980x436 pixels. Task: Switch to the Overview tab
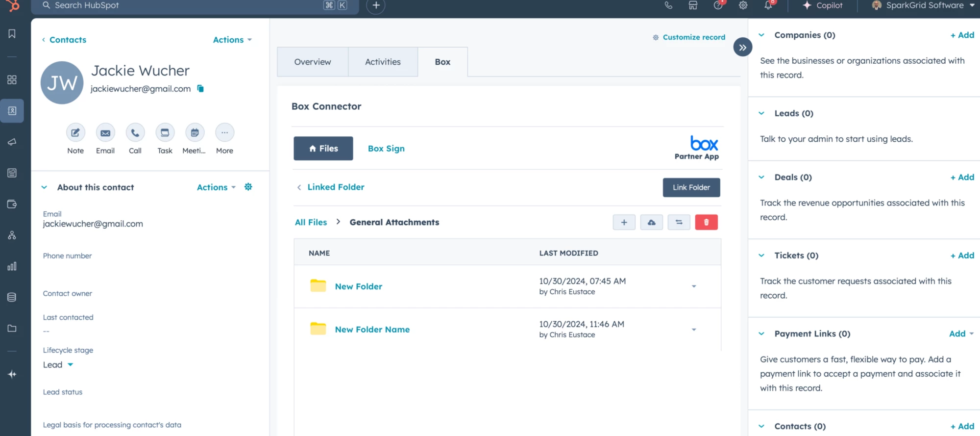pos(313,62)
